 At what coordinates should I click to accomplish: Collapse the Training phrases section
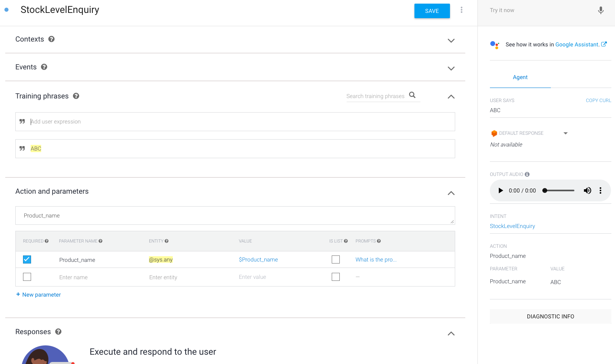pyautogui.click(x=451, y=97)
